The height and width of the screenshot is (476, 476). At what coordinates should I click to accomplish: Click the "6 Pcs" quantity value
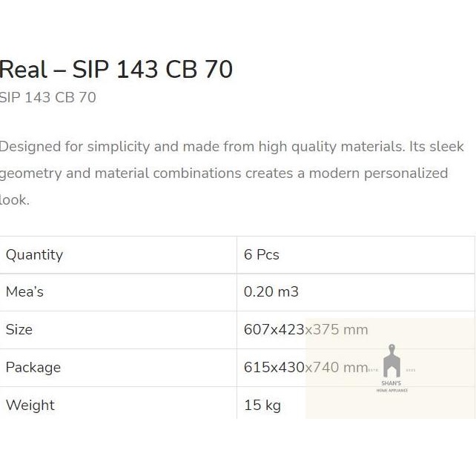tap(262, 255)
